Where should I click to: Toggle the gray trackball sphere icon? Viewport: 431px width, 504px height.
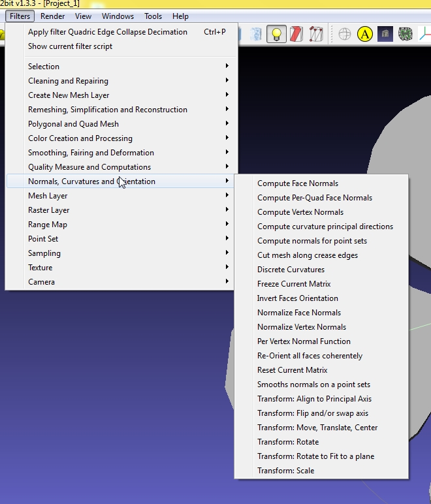(x=345, y=34)
